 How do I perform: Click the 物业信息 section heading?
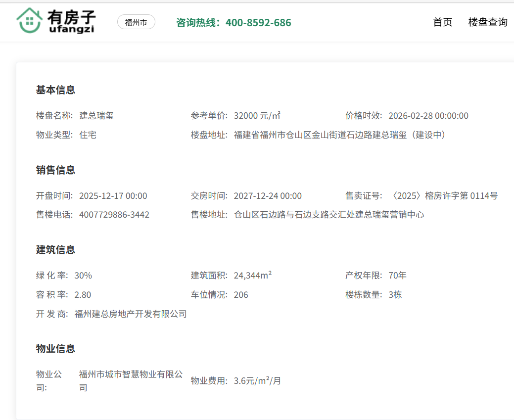pyautogui.click(x=55, y=349)
